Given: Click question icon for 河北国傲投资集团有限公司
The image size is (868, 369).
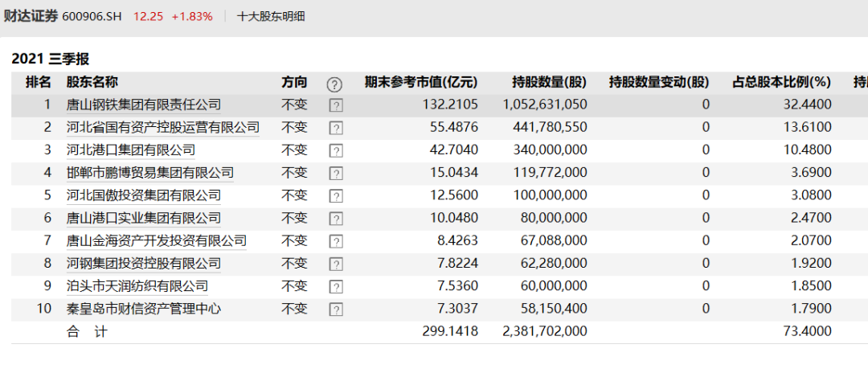Looking at the screenshot, I should click(335, 196).
